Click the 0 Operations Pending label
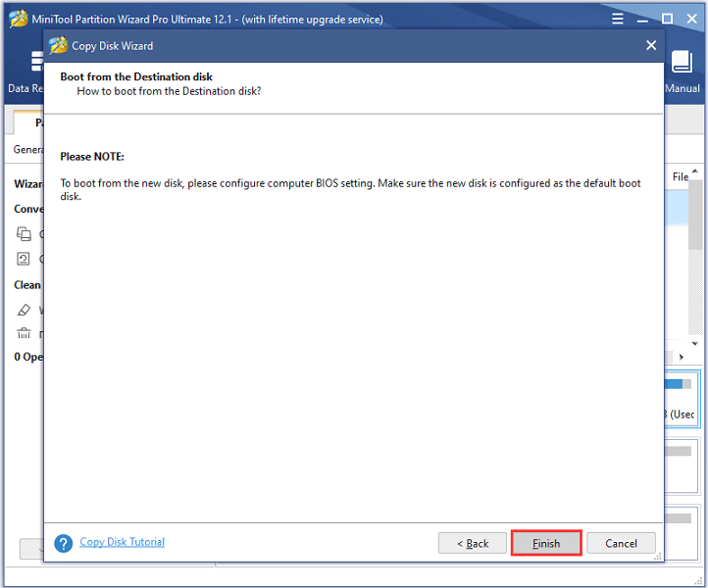The image size is (708, 588). point(28,357)
